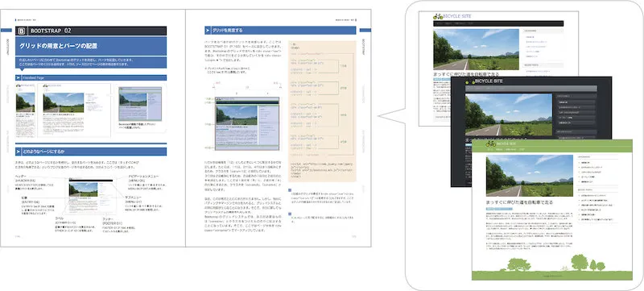Click the bicycle logo on the white-themed site
Viewport: 644px width, 291px height.
pyautogui.click(x=438, y=16)
